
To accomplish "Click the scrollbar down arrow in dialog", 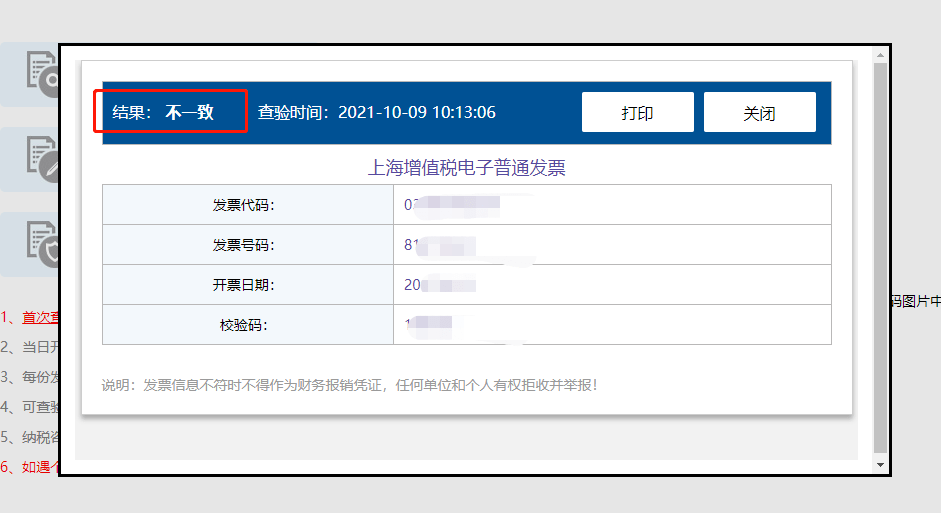I will pyautogui.click(x=880, y=465).
